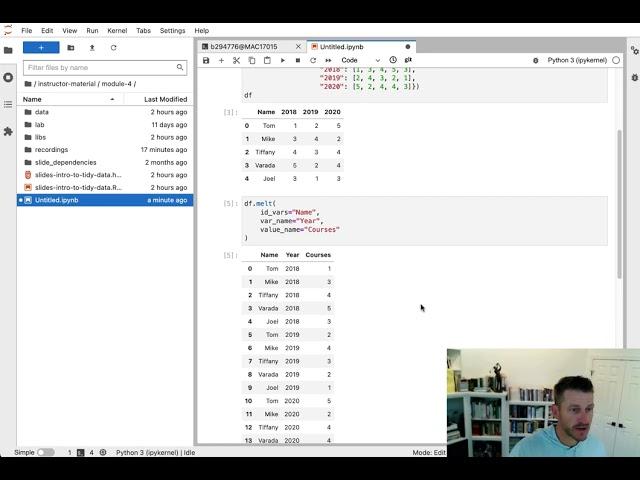Sort files by Name column header
Viewport: 640px width, 480px height.
click(x=33, y=99)
